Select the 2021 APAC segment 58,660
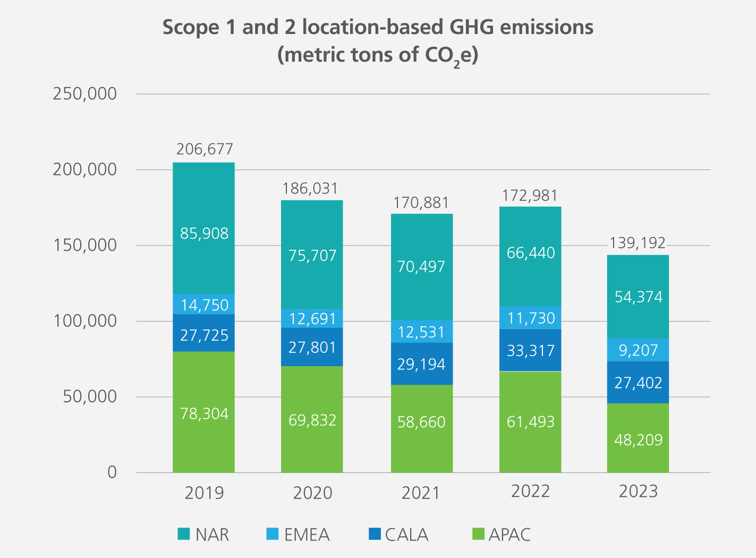This screenshot has height=558, width=756. [x=422, y=428]
